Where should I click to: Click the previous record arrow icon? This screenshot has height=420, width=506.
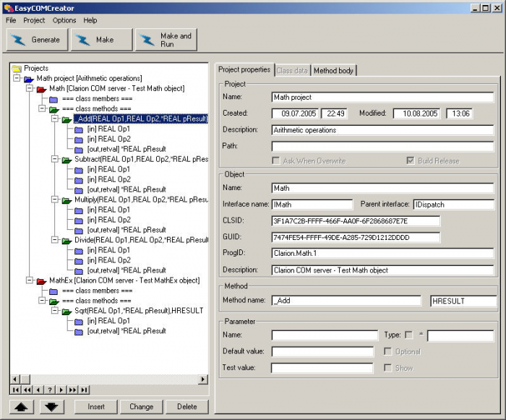click(x=38, y=390)
